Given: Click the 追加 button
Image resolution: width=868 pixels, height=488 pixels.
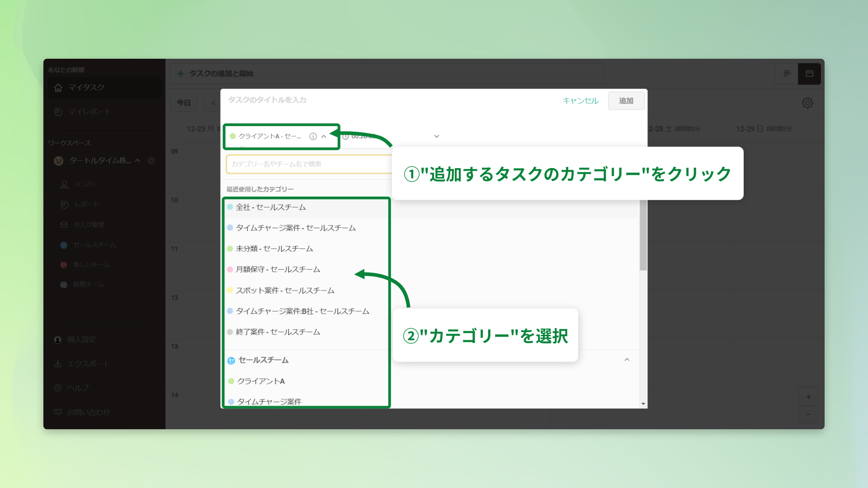Looking at the screenshot, I should 626,101.
